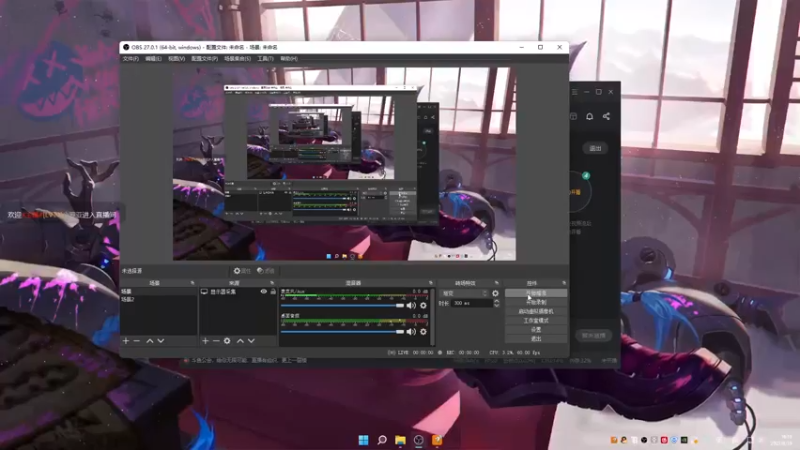The width and height of the screenshot is (800, 450).
Task: Toggle 工作室模式 studio mode button
Action: (536, 320)
